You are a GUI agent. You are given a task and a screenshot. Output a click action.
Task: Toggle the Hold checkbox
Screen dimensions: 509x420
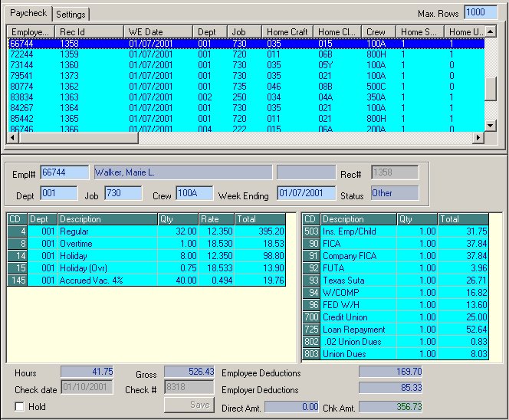pos(20,407)
